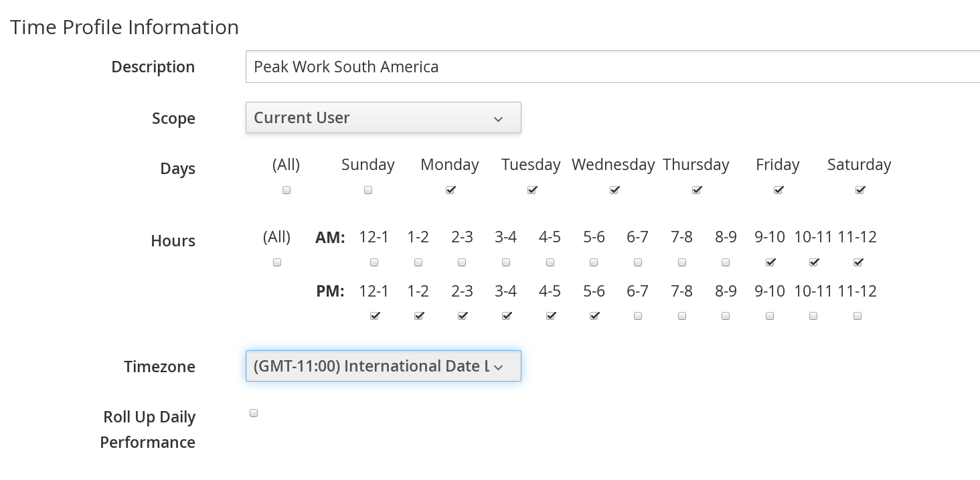Uncheck the PM 12-1 hour checkbox
This screenshot has width=980, height=480.
374,316
